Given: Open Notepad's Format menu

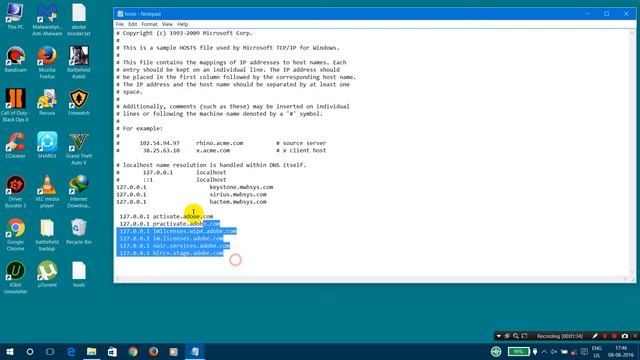Looking at the screenshot, I should point(149,24).
